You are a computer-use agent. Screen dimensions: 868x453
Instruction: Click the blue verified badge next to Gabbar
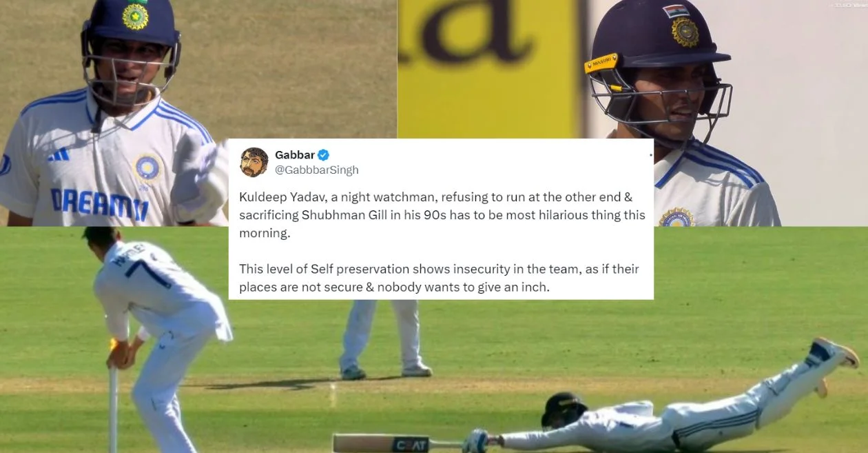(323, 155)
